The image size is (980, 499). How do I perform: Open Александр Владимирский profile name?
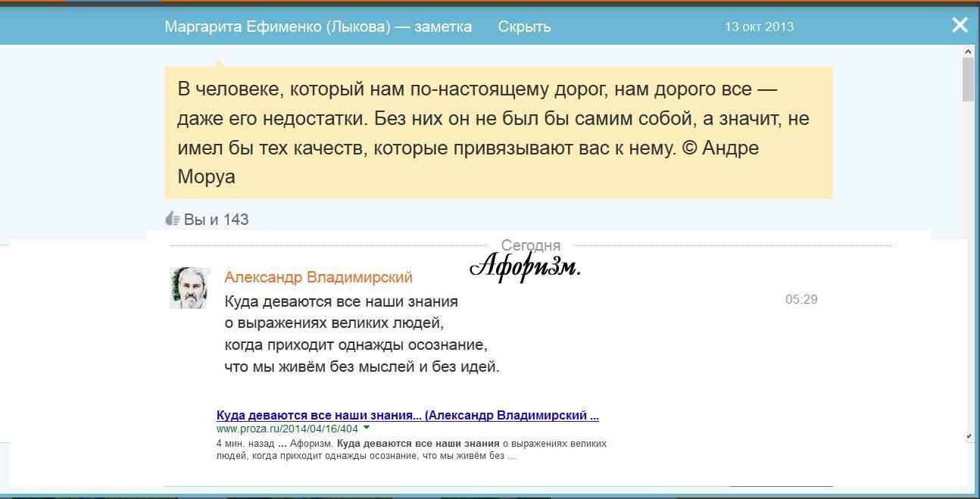tap(318, 277)
